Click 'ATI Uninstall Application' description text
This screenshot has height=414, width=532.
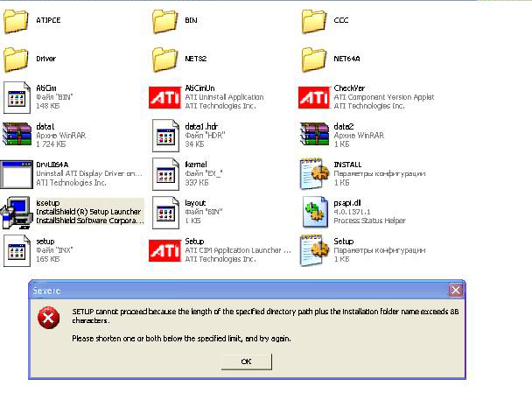(x=224, y=97)
